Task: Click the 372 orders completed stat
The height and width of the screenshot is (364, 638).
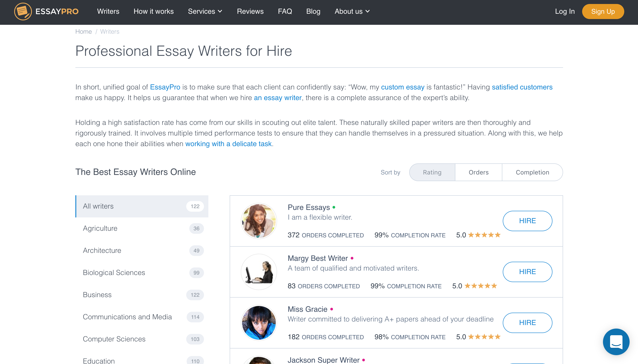Action: [x=325, y=235]
